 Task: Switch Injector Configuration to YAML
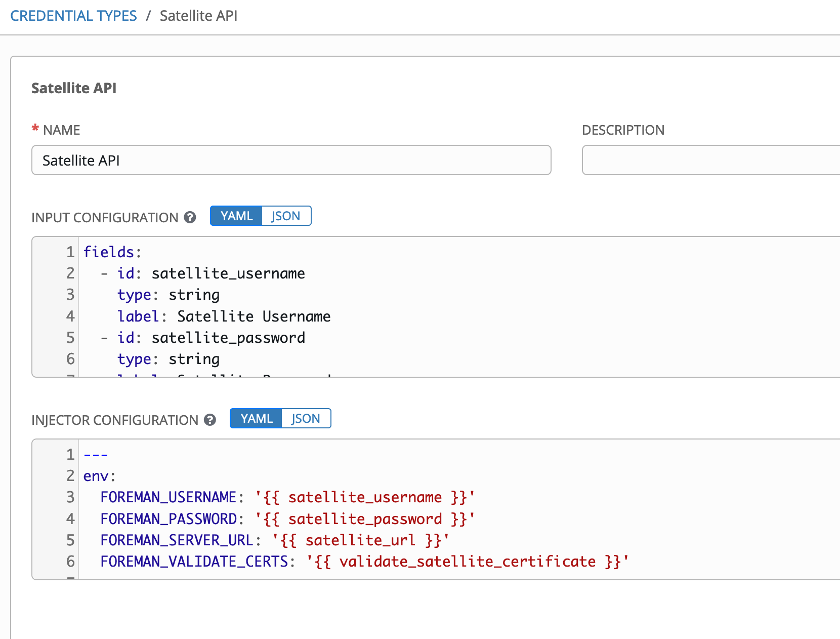click(256, 419)
